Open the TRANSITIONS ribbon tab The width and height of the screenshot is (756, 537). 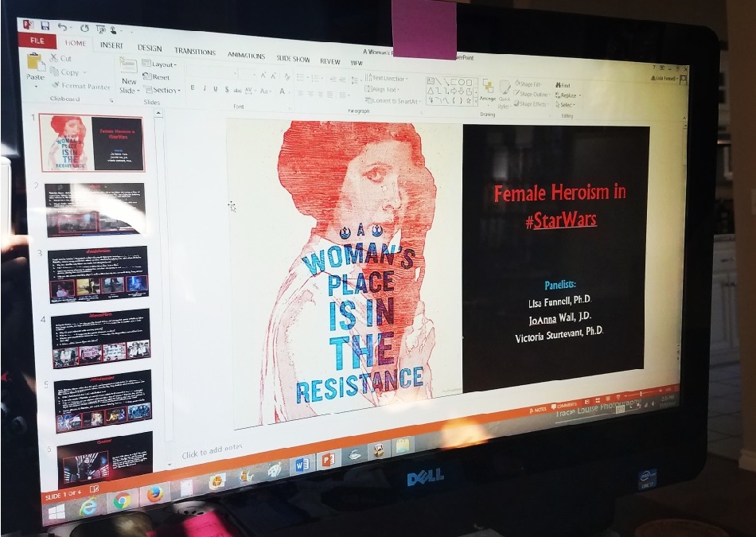tap(194, 51)
